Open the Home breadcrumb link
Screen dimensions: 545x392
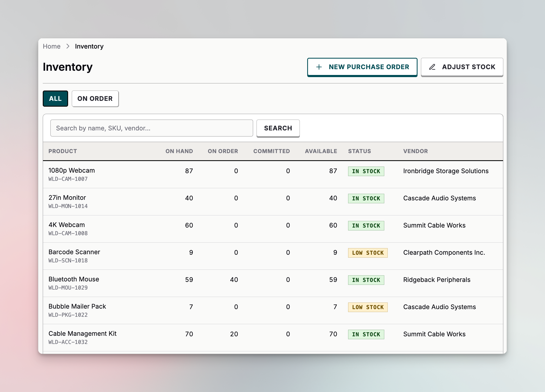[52, 46]
